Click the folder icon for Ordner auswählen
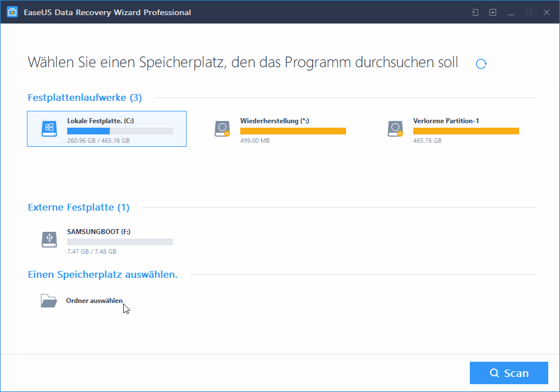 [x=49, y=301]
